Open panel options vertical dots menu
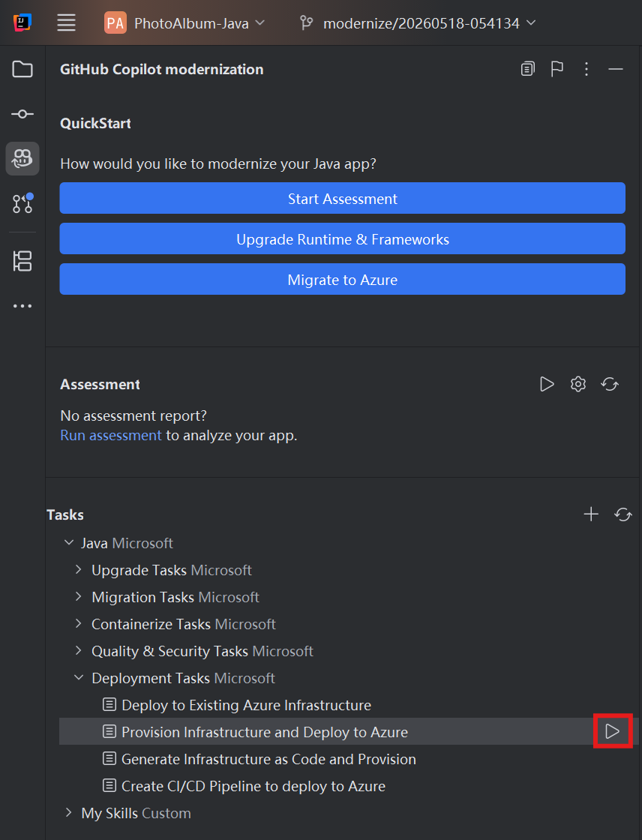The height and width of the screenshot is (840, 642). (586, 69)
